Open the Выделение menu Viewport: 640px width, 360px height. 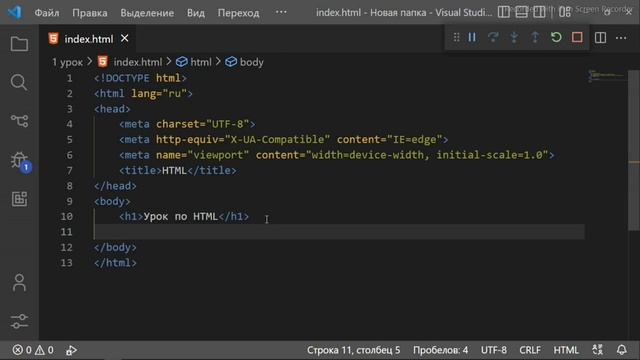[147, 13]
